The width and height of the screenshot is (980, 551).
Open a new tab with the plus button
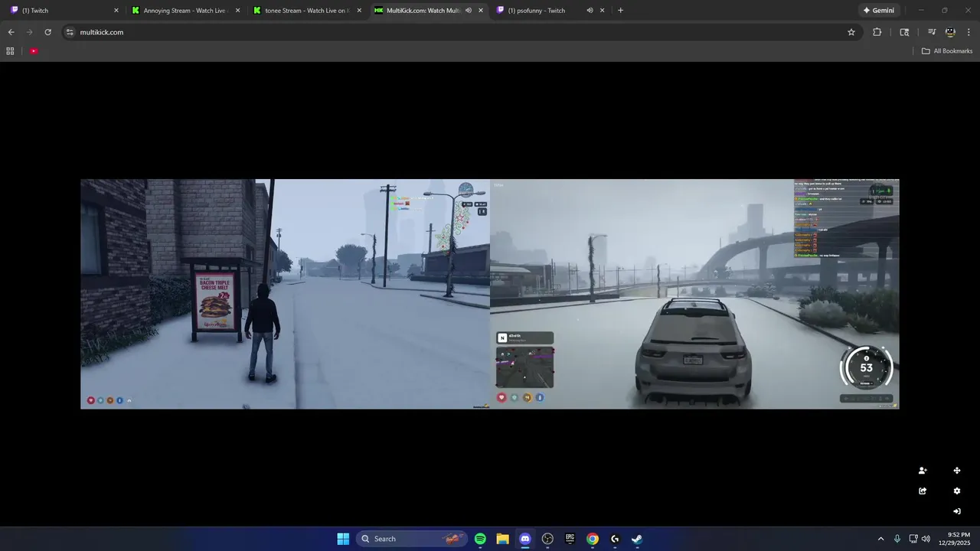[620, 11]
